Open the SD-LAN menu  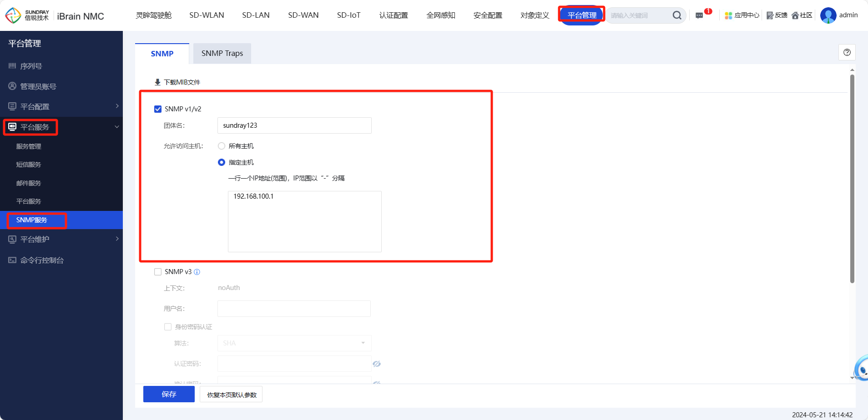pyautogui.click(x=256, y=15)
